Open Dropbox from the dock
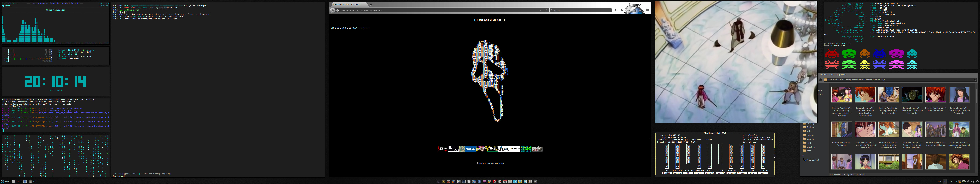 520,181
